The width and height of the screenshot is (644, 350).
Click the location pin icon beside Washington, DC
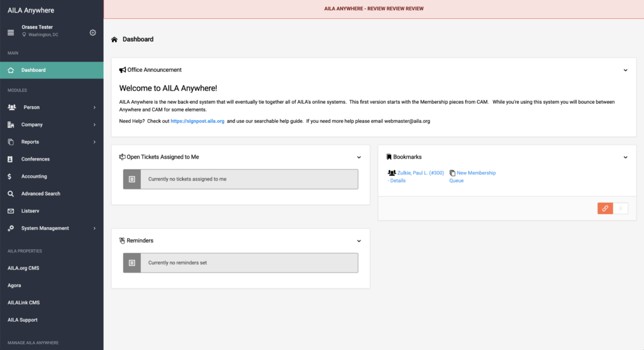25,35
